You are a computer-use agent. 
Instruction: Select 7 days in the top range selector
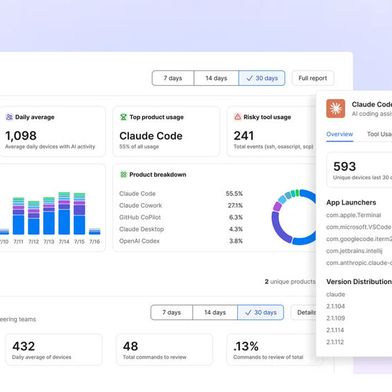tap(173, 78)
